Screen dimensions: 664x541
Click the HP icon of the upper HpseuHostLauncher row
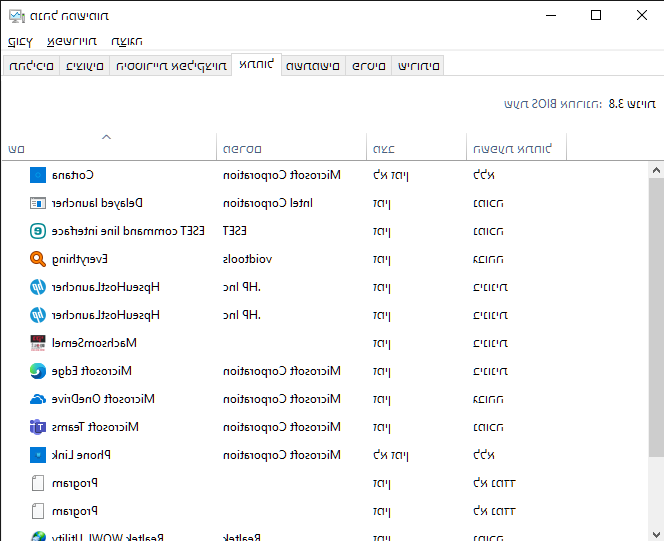(x=38, y=287)
